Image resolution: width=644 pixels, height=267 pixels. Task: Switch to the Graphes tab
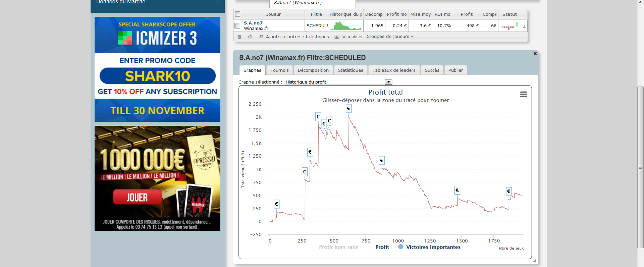(252, 70)
